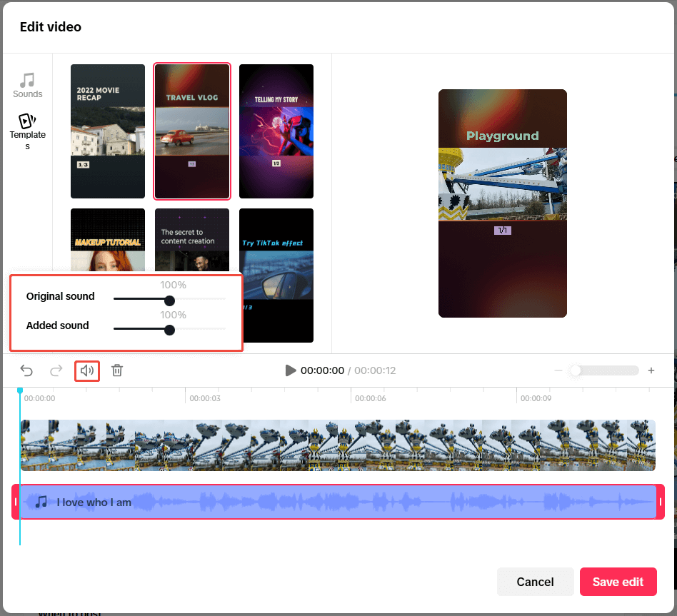
Task: Save the edit
Action: point(618,582)
